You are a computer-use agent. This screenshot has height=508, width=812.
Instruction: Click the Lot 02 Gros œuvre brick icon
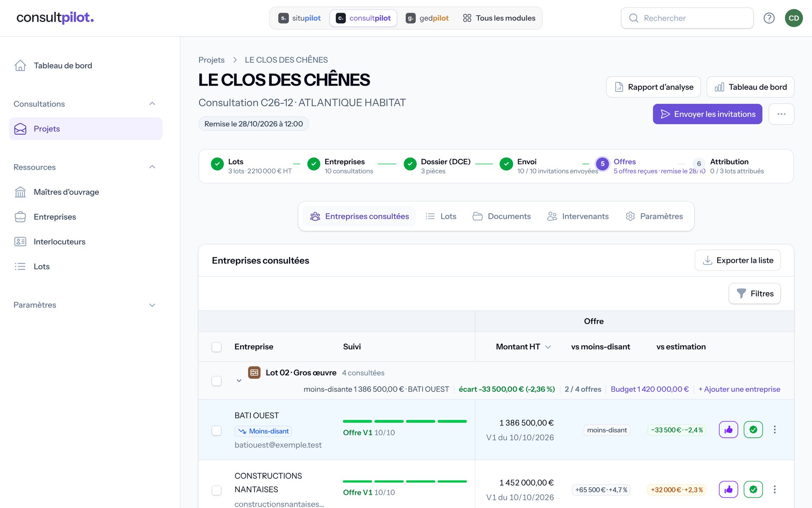click(254, 373)
